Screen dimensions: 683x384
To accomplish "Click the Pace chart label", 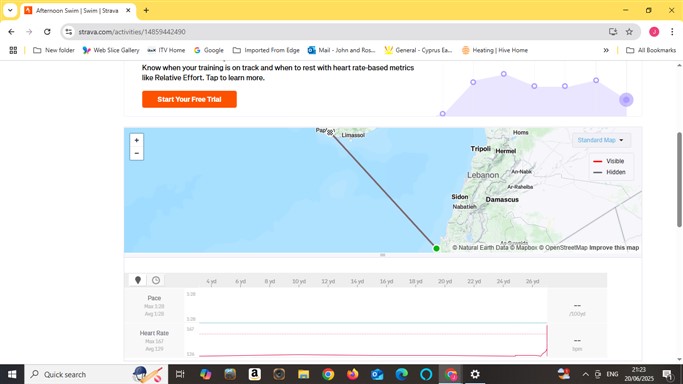I will coord(154,298).
